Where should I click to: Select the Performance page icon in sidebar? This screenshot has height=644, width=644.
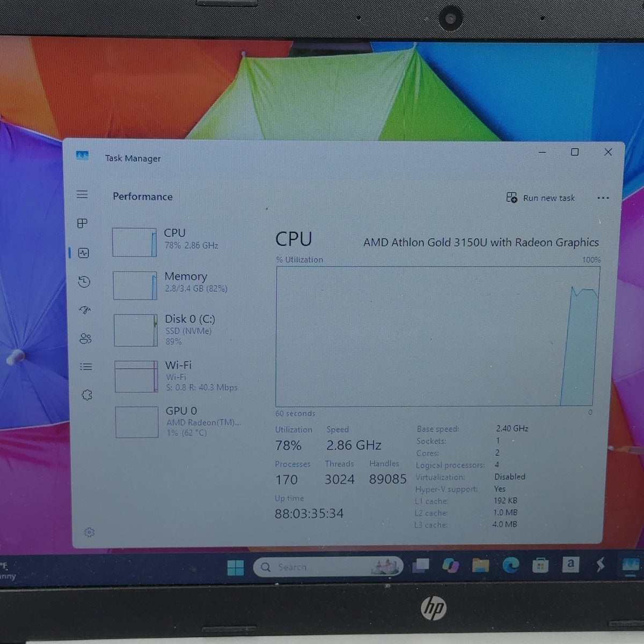84,253
